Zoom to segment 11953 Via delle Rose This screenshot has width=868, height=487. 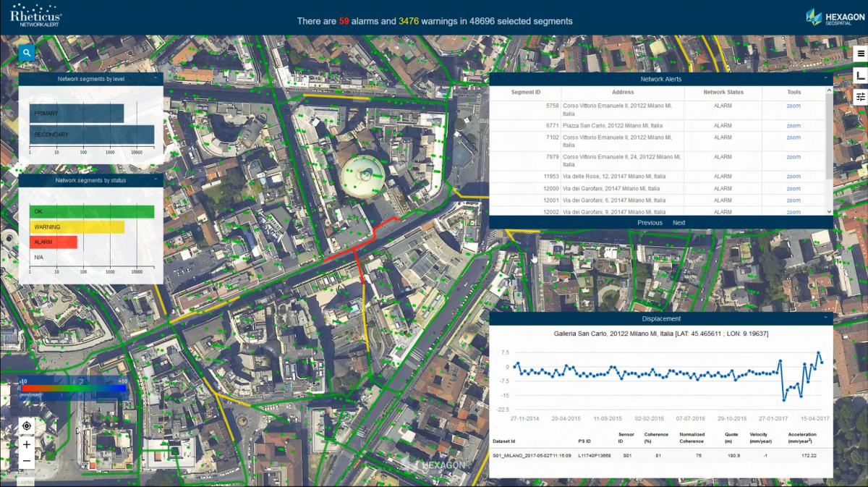(x=793, y=177)
